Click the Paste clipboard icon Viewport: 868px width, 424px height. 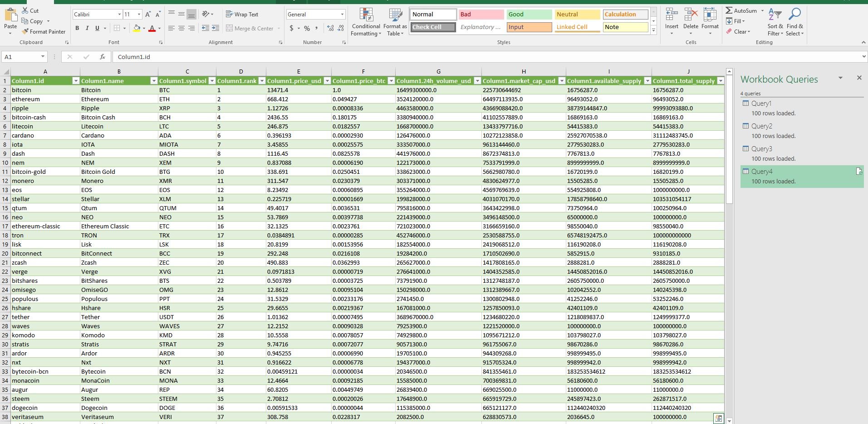pyautogui.click(x=10, y=15)
